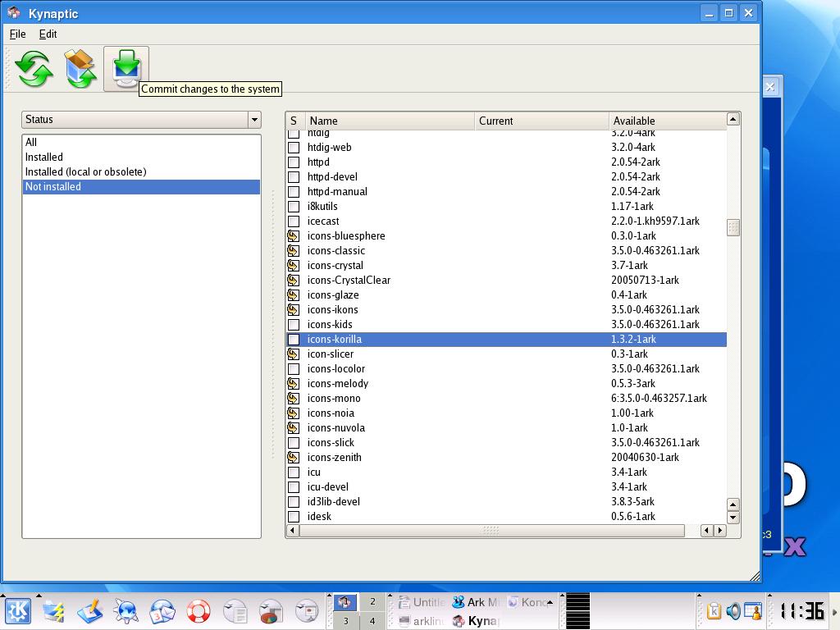Tick the htdig-web checkbox
The height and width of the screenshot is (630, 840).
[294, 148]
